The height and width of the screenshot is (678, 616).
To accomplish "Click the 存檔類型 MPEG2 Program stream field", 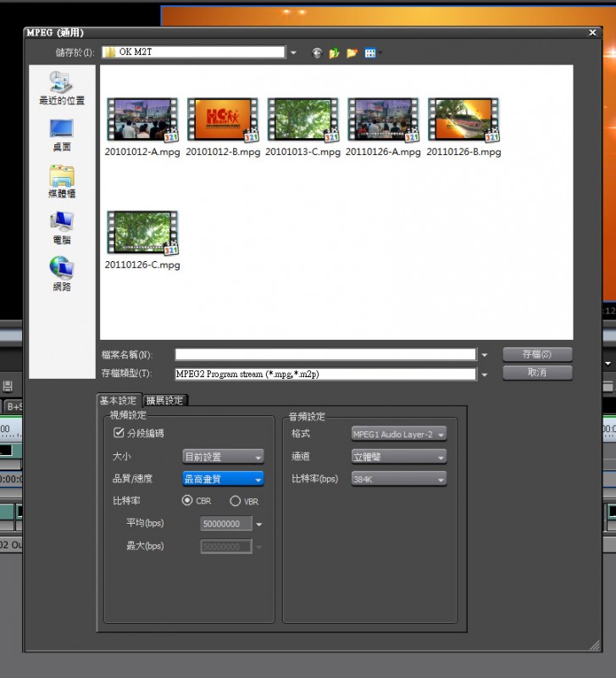I will click(325, 374).
